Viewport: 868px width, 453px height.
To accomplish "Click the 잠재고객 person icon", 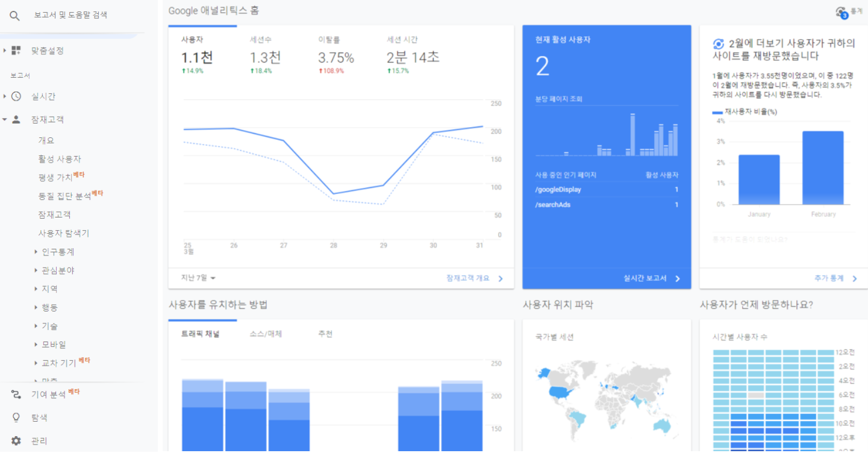I will tap(16, 119).
